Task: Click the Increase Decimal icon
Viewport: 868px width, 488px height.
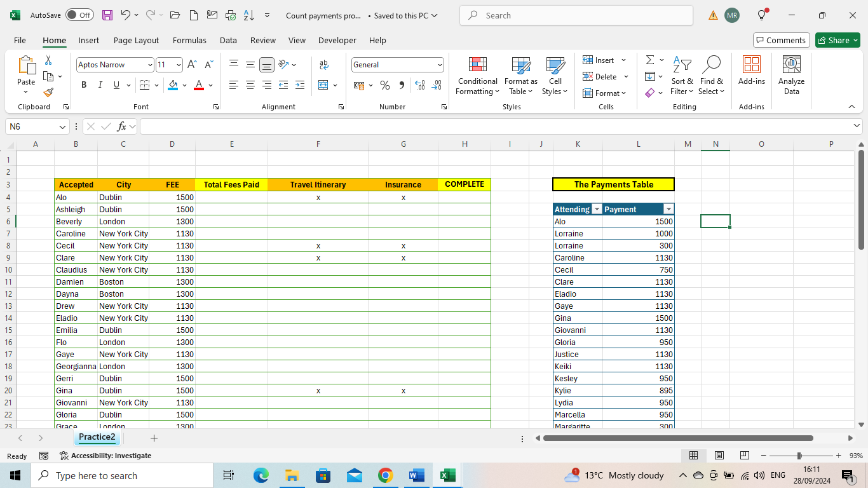Action: pos(420,85)
